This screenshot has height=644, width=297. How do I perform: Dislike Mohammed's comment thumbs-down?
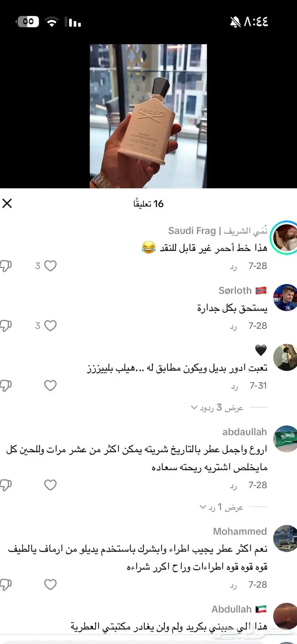5,585
